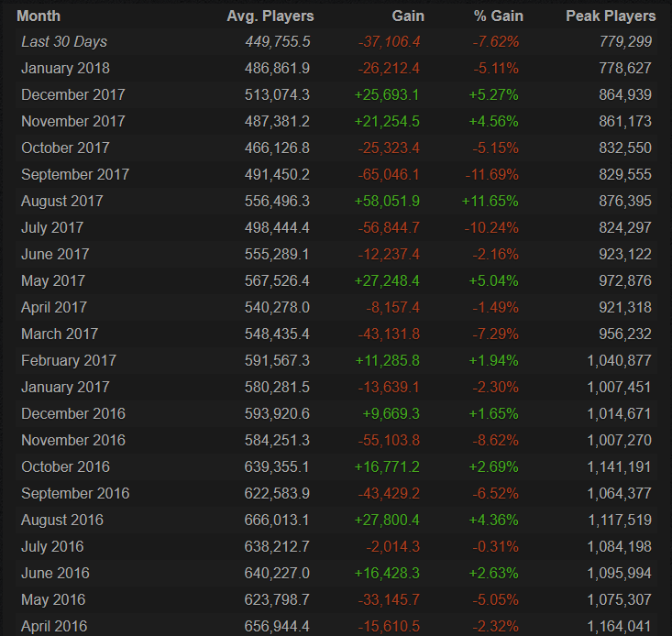Click the Month column header

39,16
